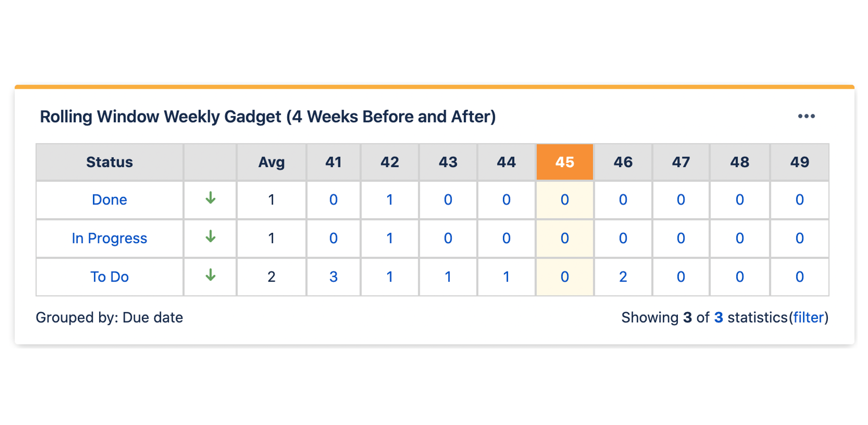Click the Status column header

coord(109,162)
